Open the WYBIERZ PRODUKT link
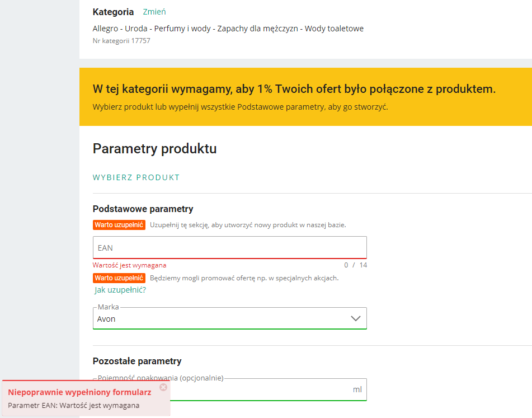532x418 pixels. point(136,177)
